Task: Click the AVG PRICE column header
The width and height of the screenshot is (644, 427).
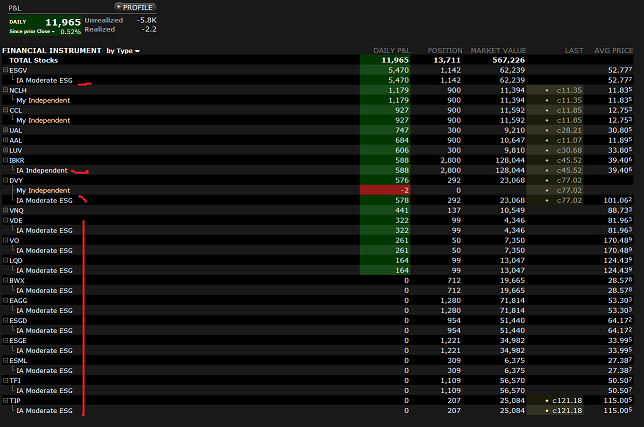Action: pos(615,50)
